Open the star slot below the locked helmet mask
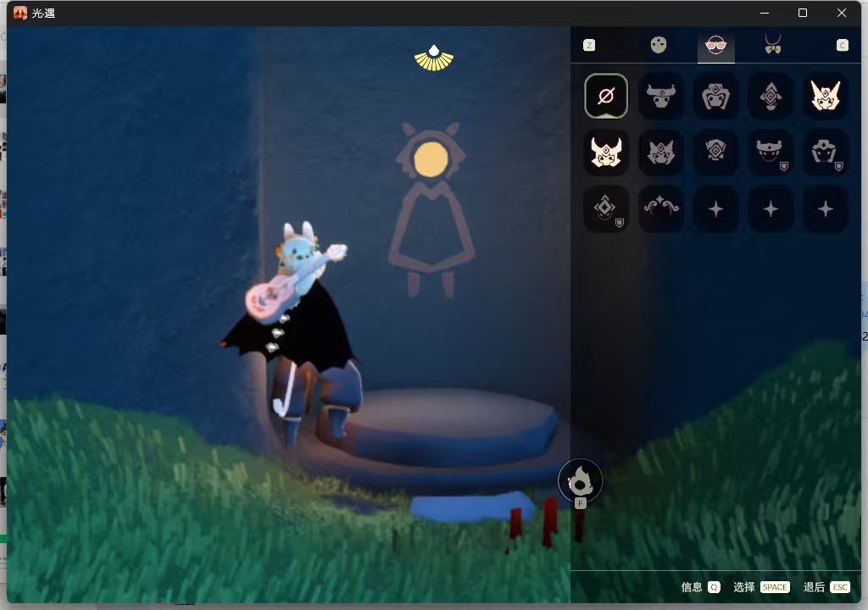The width and height of the screenshot is (868, 610). pyautogui.click(x=825, y=208)
